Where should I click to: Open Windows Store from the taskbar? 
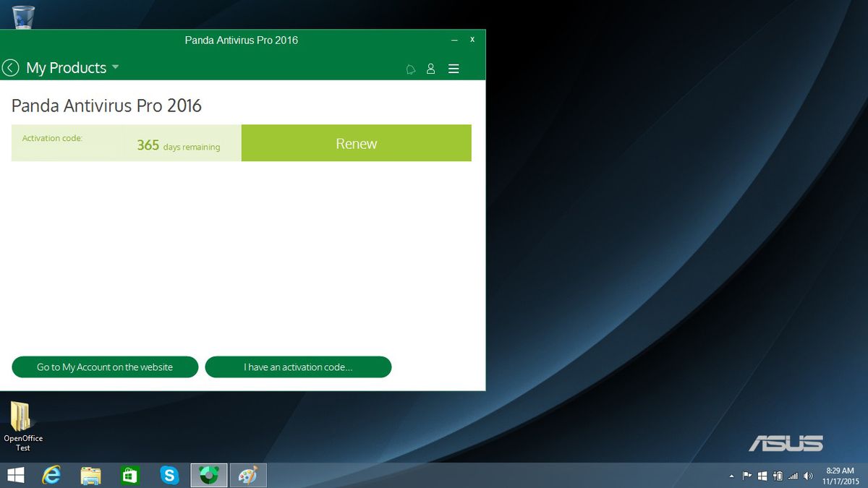tap(129, 475)
